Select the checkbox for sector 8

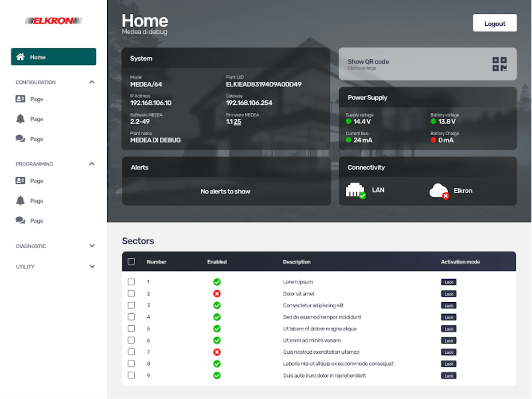(131, 363)
